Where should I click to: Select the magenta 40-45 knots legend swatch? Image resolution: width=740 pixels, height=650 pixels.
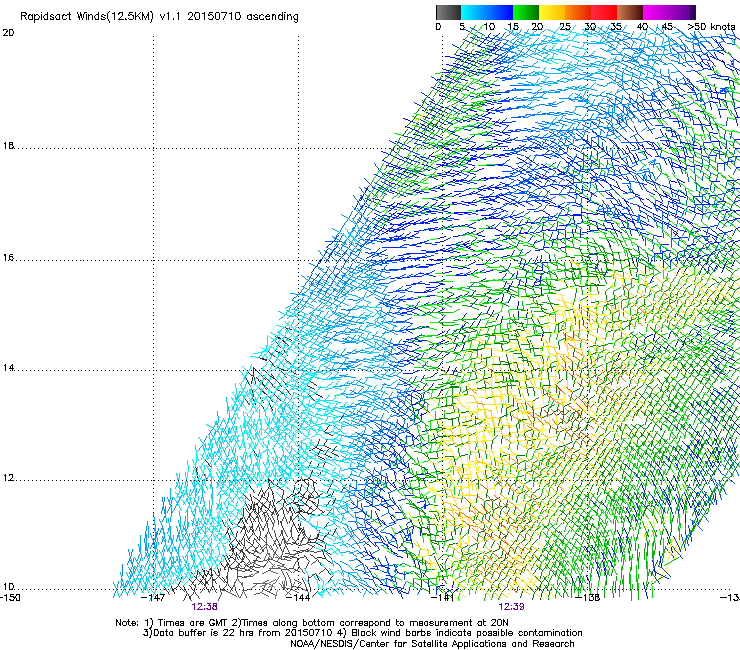coord(655,12)
